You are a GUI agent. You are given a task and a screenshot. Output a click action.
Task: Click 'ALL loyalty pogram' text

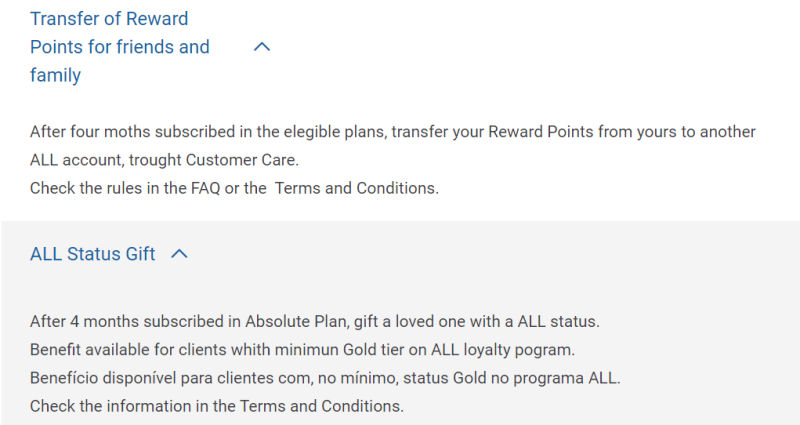click(516, 350)
